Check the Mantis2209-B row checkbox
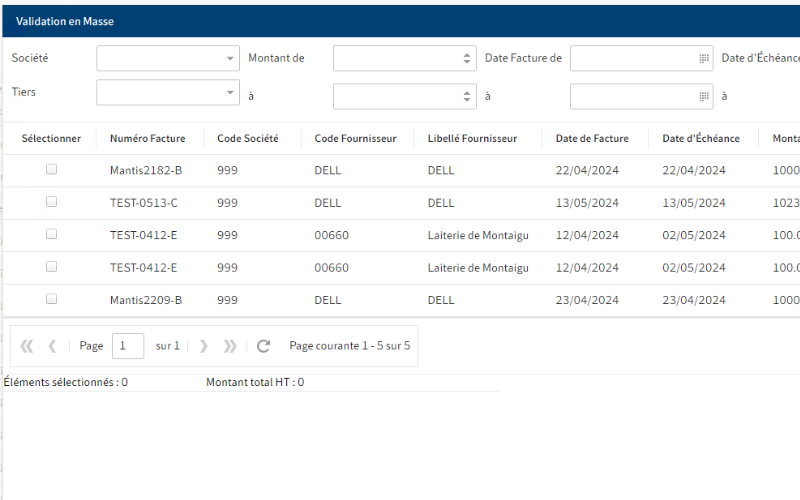The image size is (800, 500). 51,299
